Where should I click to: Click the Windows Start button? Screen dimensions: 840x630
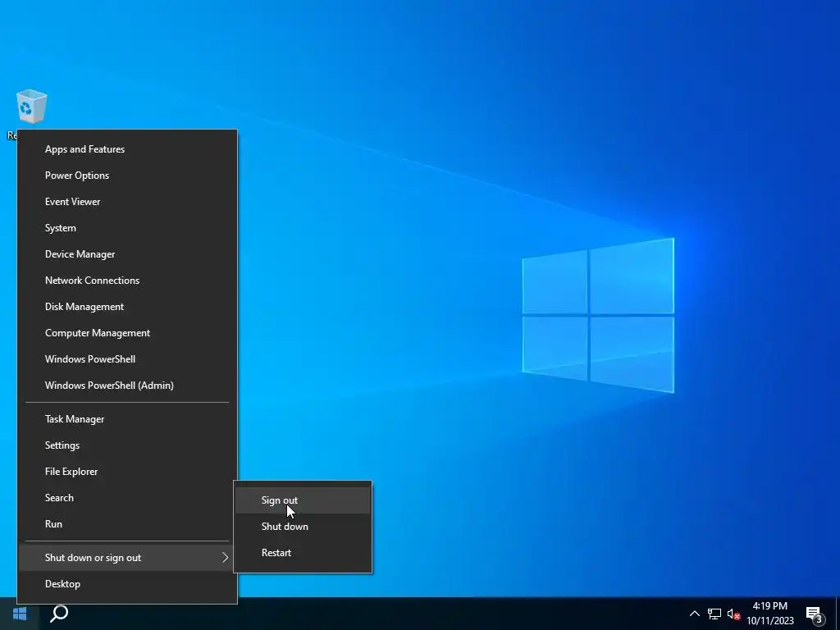pos(20,614)
